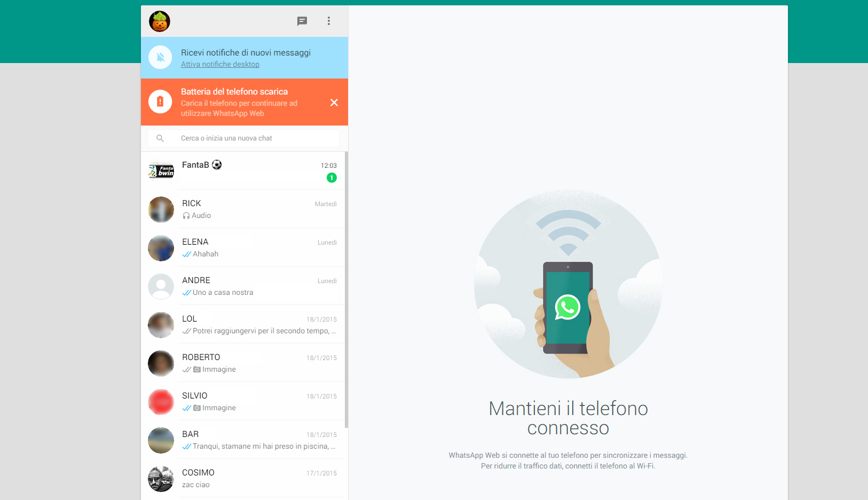Open your own profile picture menu
Image resolution: width=868 pixels, height=500 pixels.
click(x=159, y=21)
